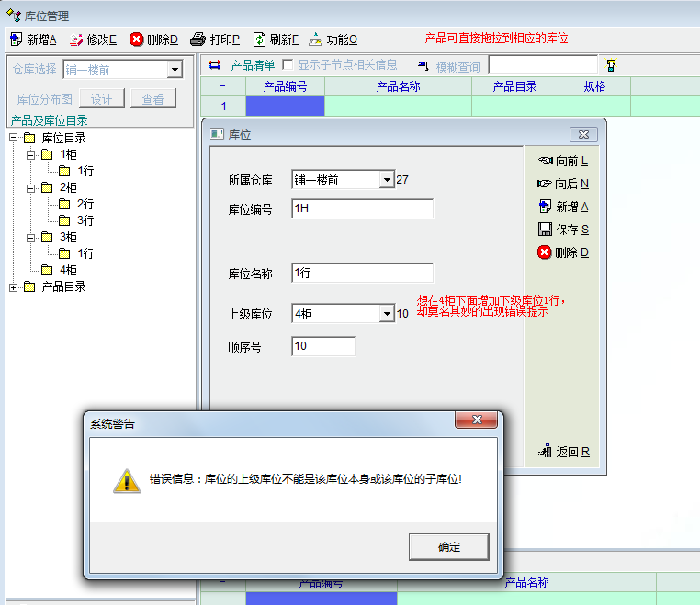Collapse the 2柜 tree node

pyautogui.click(x=31, y=187)
